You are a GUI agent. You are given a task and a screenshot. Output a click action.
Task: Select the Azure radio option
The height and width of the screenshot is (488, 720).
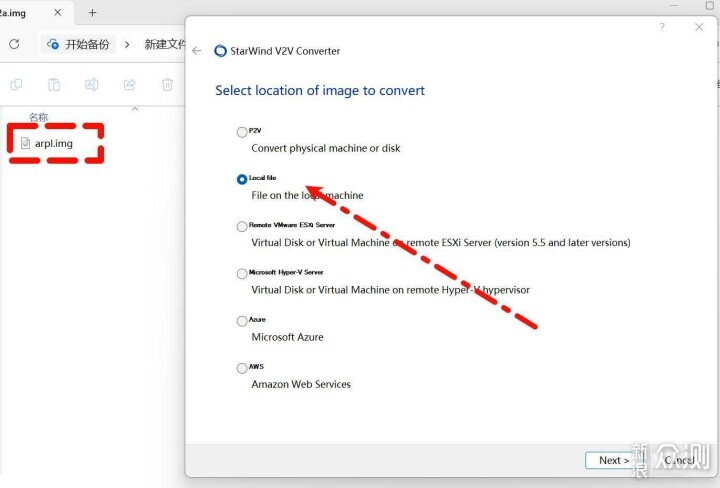click(x=242, y=321)
